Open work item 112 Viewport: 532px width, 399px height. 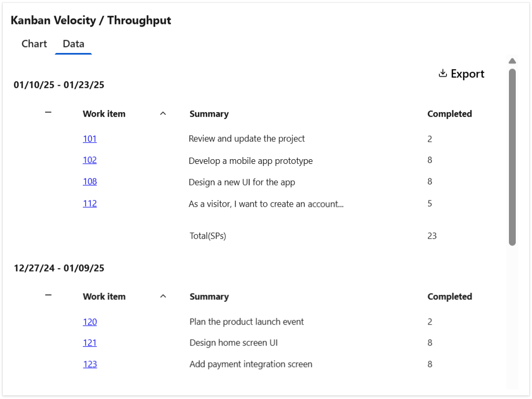click(90, 204)
